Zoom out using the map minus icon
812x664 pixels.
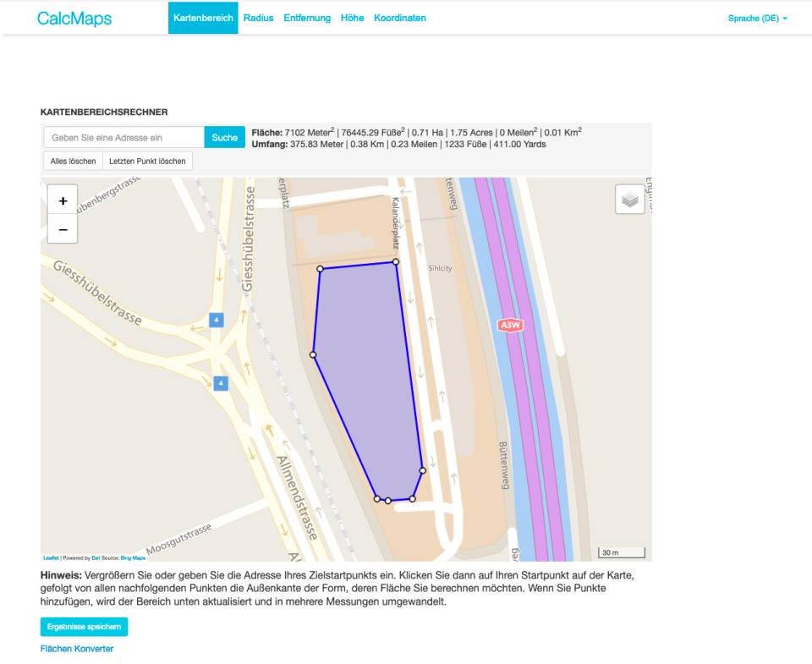pyautogui.click(x=62, y=228)
